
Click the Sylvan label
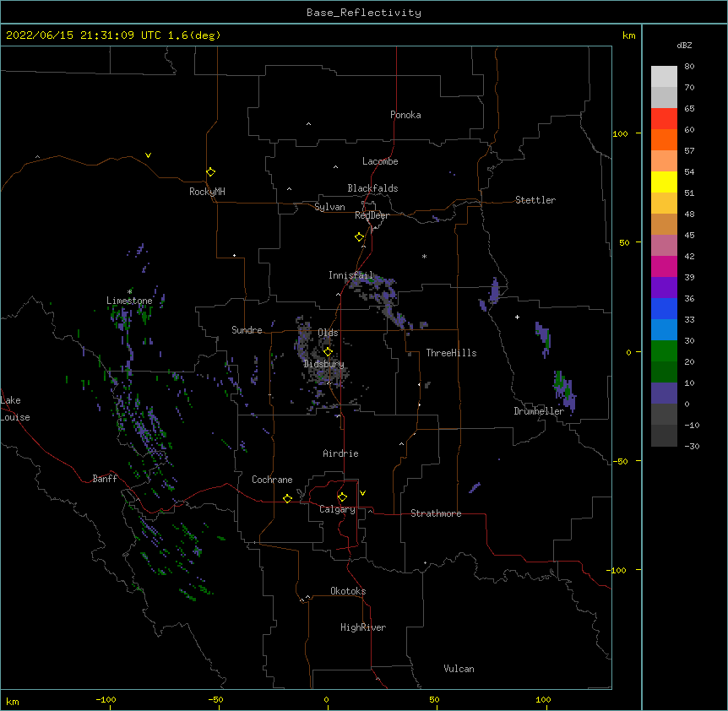point(329,207)
